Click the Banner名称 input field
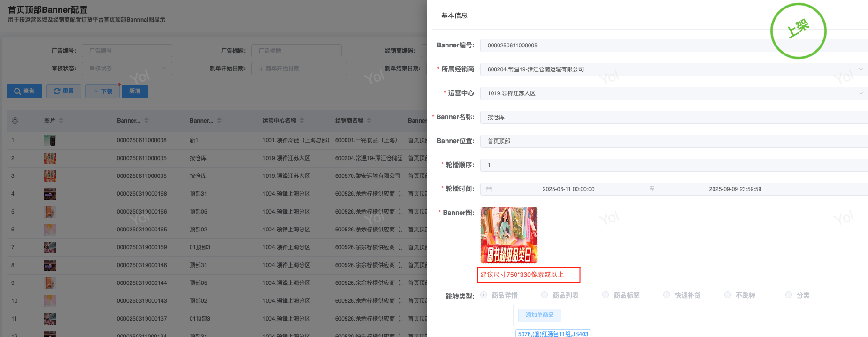868x337 pixels. point(672,117)
